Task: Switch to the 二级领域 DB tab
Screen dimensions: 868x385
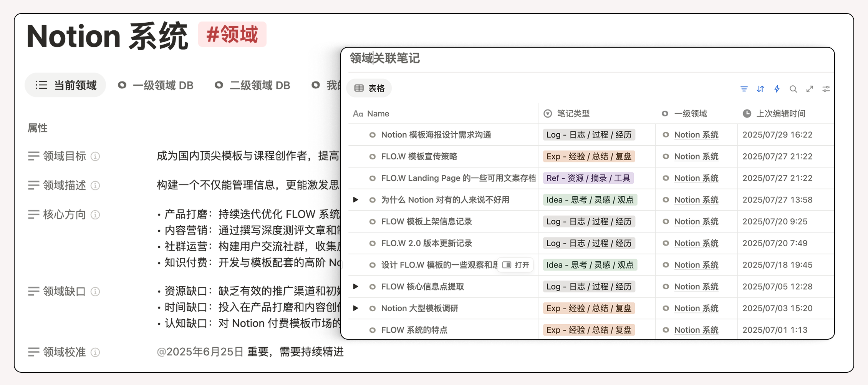Action: tap(252, 85)
